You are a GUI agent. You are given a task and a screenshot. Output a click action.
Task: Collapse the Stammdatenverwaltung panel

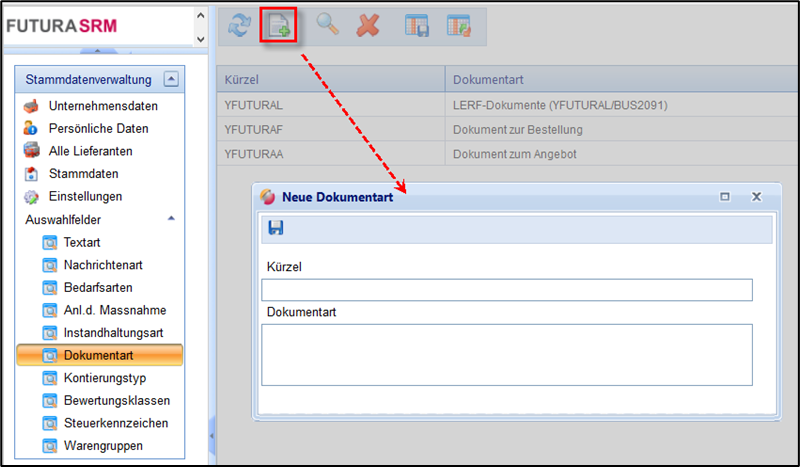pos(171,79)
